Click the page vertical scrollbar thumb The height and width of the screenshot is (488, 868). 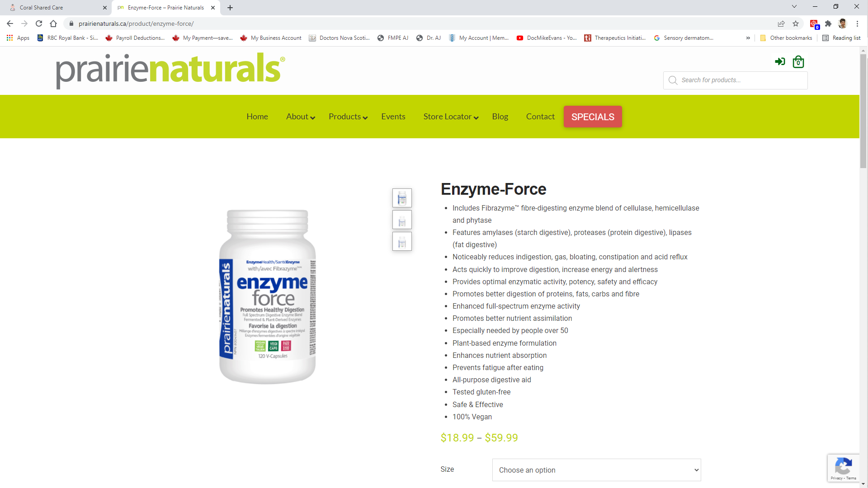[863, 111]
